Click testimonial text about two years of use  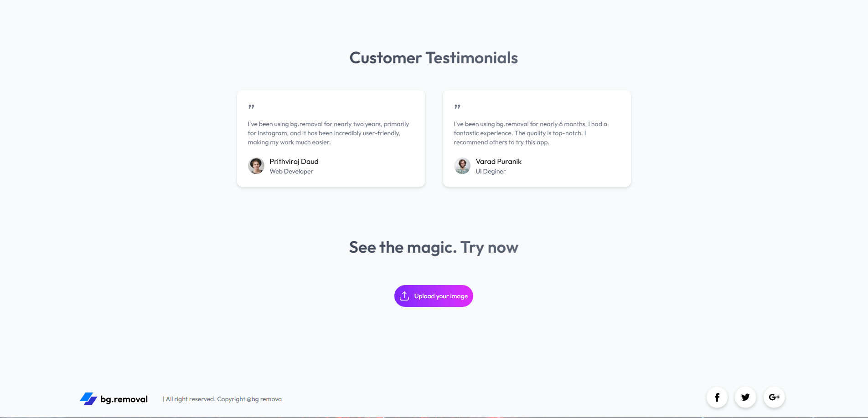(x=328, y=133)
